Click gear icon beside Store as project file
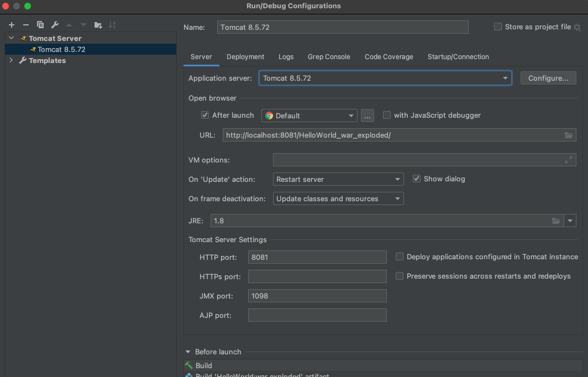 coord(577,27)
